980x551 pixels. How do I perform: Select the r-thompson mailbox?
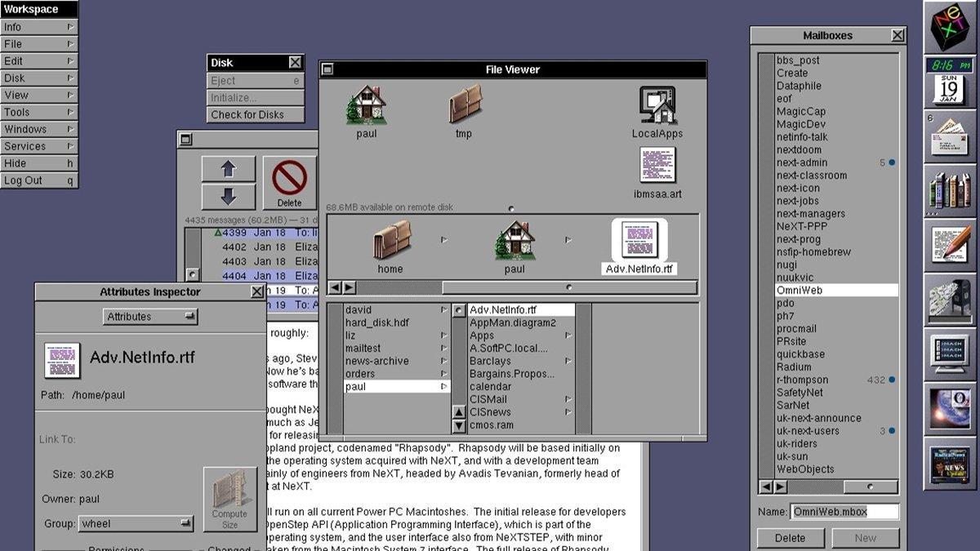click(836, 380)
